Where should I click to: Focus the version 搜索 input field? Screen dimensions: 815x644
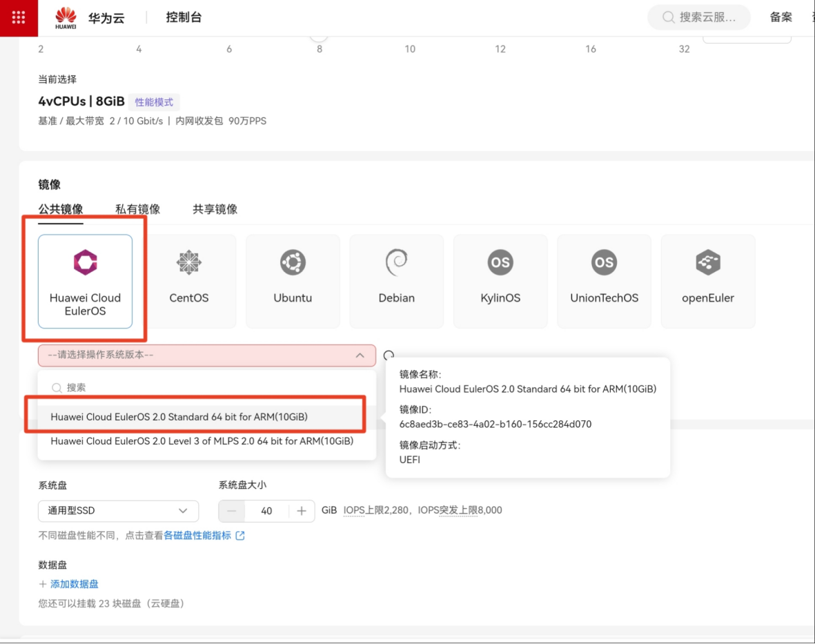[207, 388]
